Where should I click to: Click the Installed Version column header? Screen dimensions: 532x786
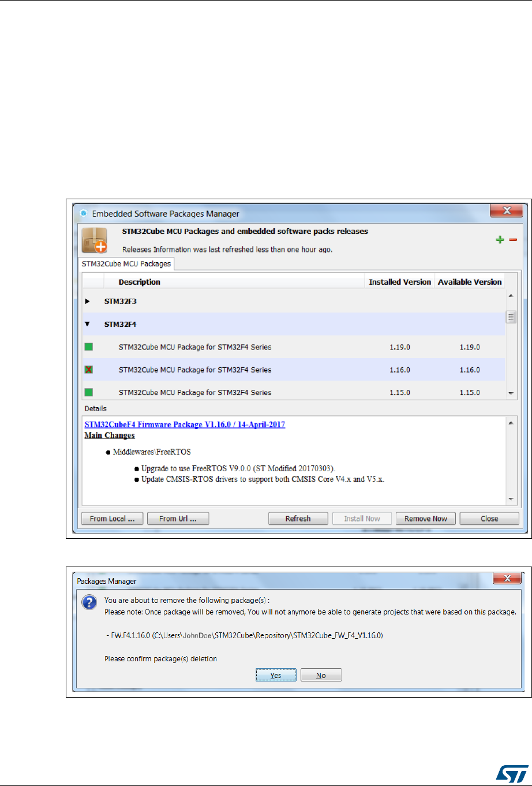click(400, 282)
